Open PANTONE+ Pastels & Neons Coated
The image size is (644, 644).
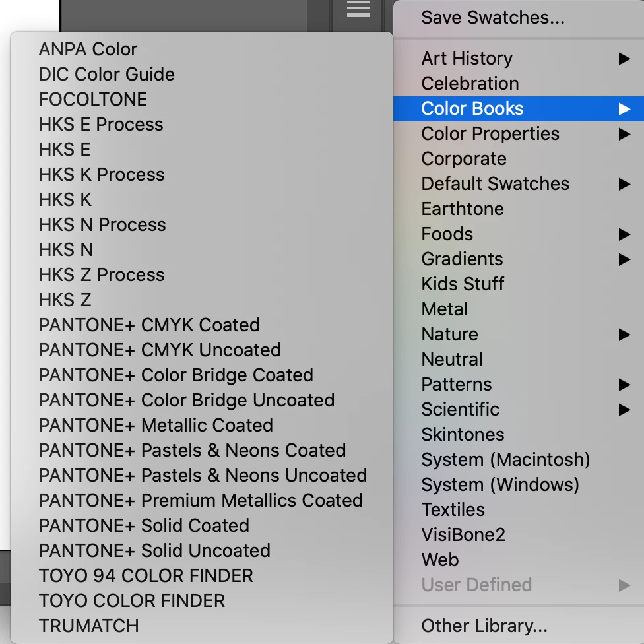pyautogui.click(x=202, y=450)
